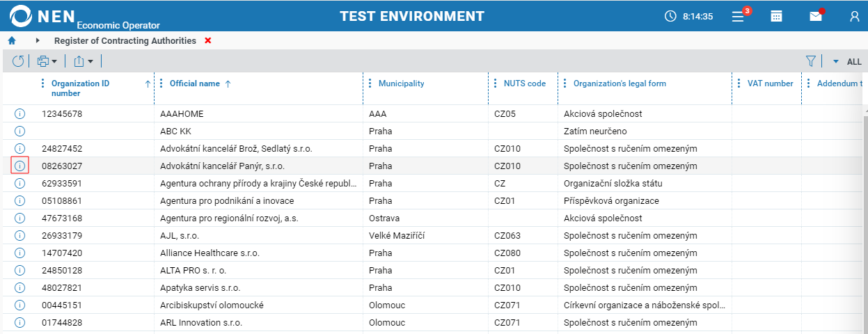Expand the export dropdown
Viewport: 868px width, 334px height.
pos(84,61)
